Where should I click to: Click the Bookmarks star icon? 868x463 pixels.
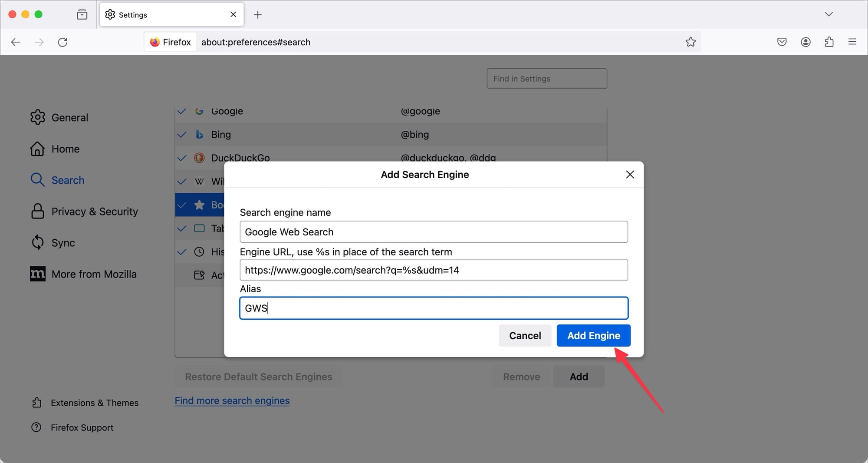coord(199,205)
